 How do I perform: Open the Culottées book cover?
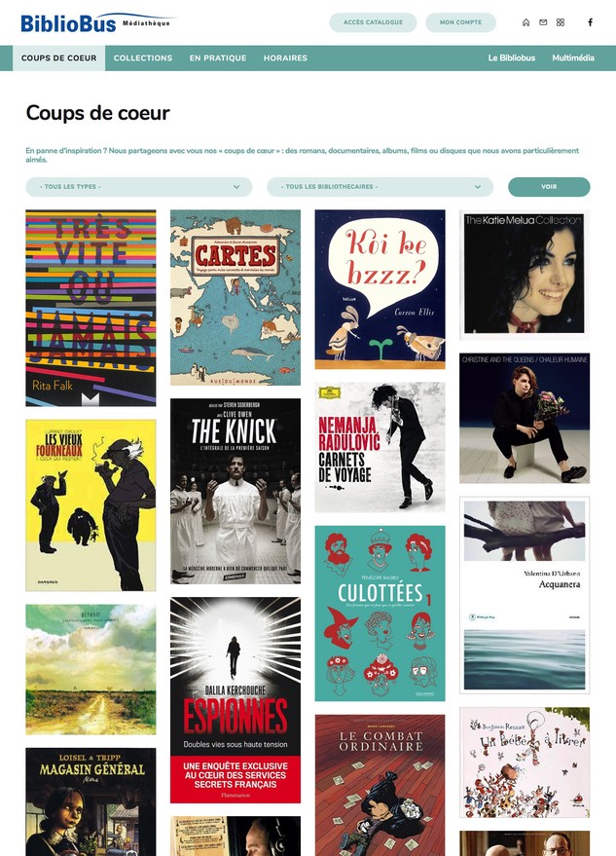click(x=380, y=614)
